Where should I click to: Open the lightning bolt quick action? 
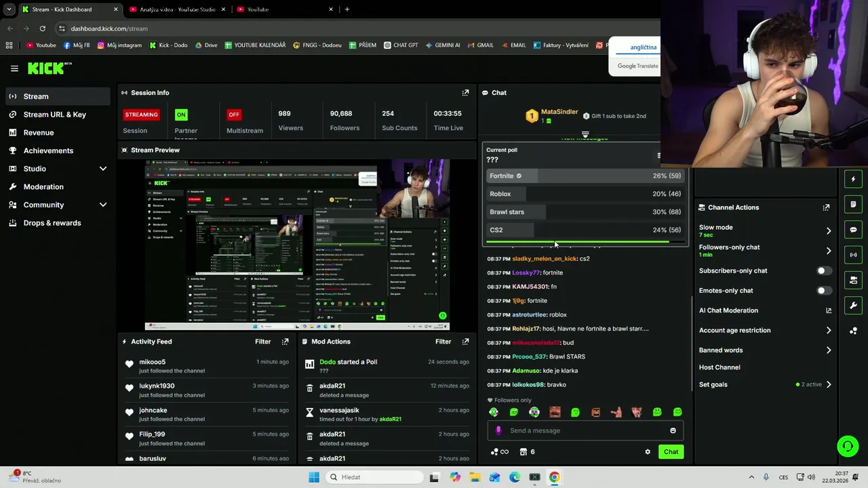pyautogui.click(x=853, y=179)
